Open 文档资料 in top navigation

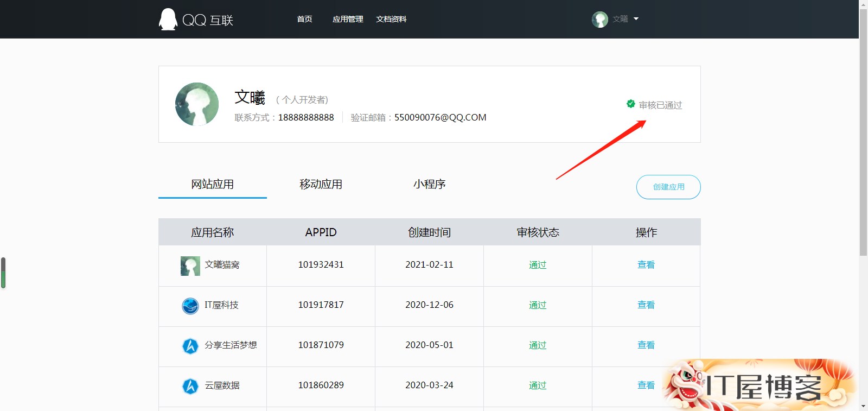click(x=391, y=19)
